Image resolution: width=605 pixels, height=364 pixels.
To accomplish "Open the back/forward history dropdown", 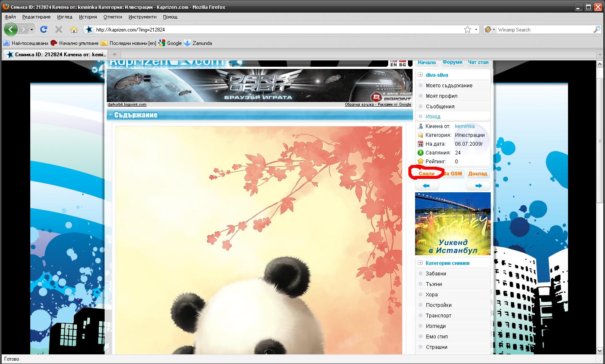I will pyautogui.click(x=32, y=30).
